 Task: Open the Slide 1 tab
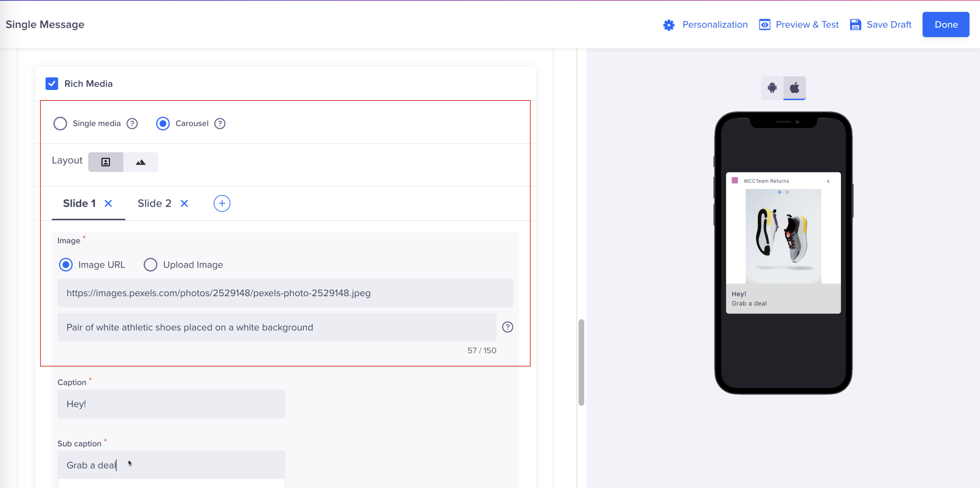(x=79, y=204)
